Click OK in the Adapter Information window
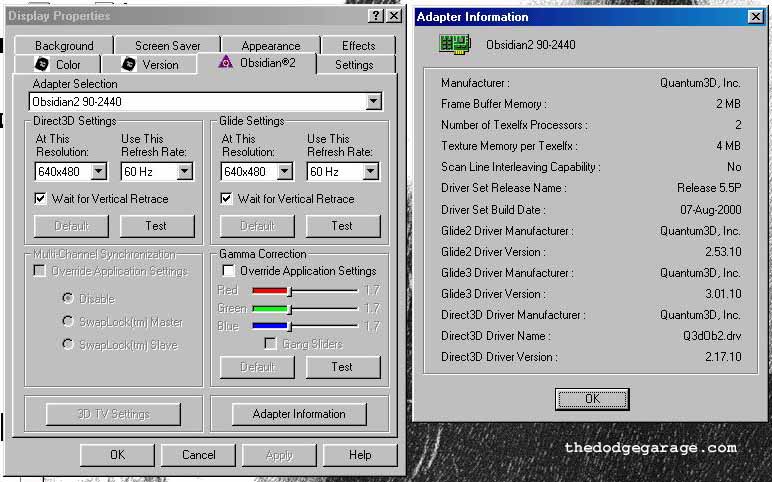The width and height of the screenshot is (772, 482). coord(592,399)
